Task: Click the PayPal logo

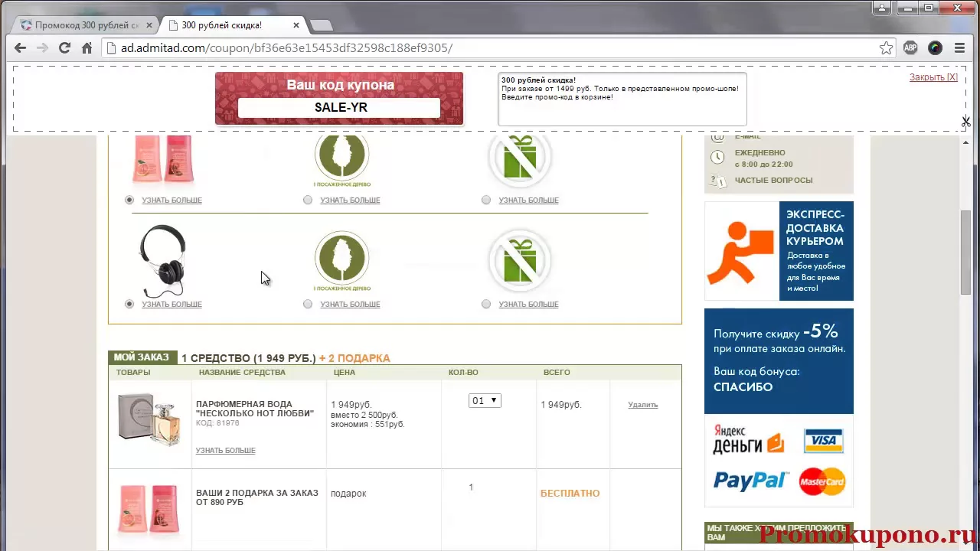Action: [750, 480]
